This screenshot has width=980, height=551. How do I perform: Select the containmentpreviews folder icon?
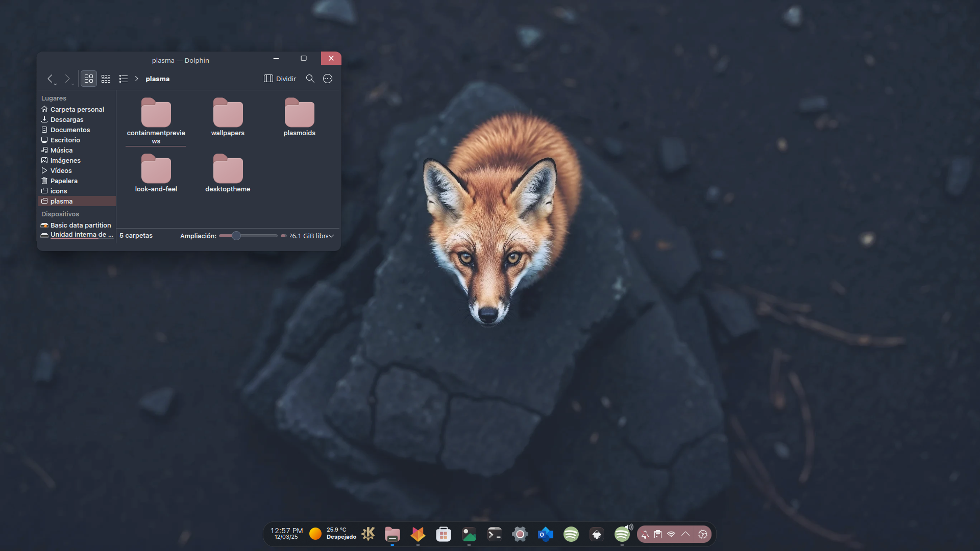click(x=156, y=112)
